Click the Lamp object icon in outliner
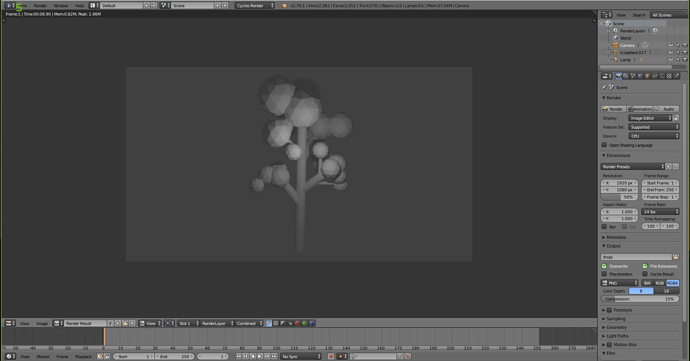 [616, 59]
